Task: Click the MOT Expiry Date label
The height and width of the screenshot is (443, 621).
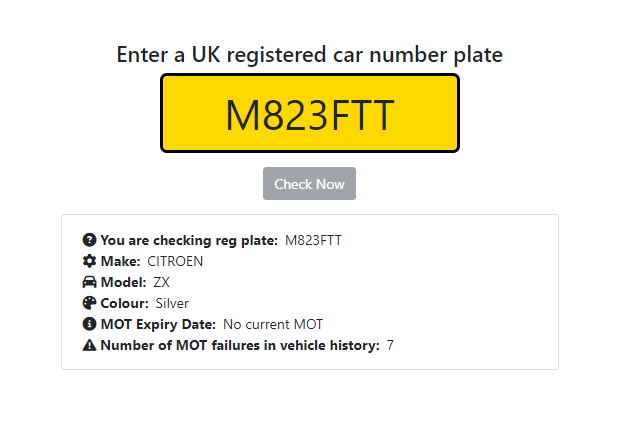Action: pyautogui.click(x=158, y=324)
